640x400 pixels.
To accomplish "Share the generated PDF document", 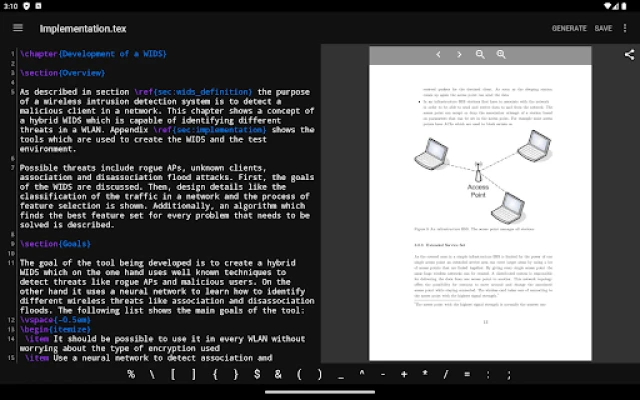I will point(629,55).
